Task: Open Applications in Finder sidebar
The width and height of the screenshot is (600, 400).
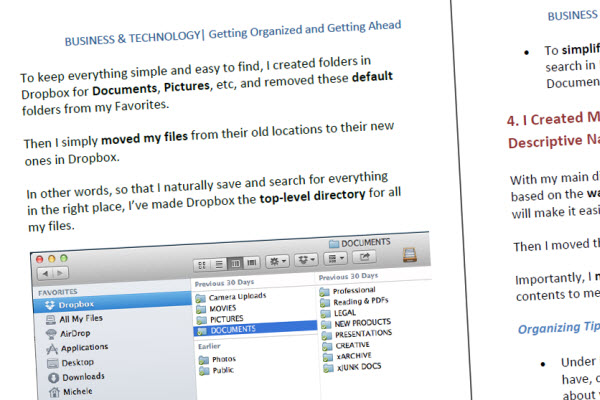Action: pyautogui.click(x=84, y=348)
